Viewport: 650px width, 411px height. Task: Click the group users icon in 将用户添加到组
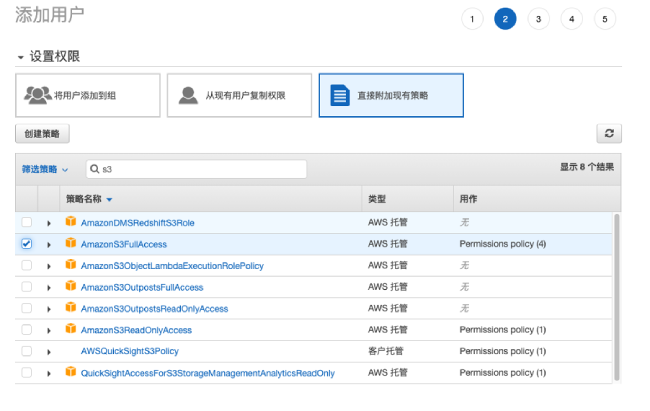tap(38, 95)
